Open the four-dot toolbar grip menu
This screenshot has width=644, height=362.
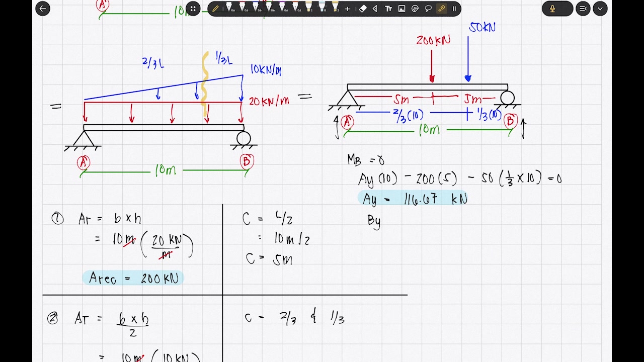193,9
